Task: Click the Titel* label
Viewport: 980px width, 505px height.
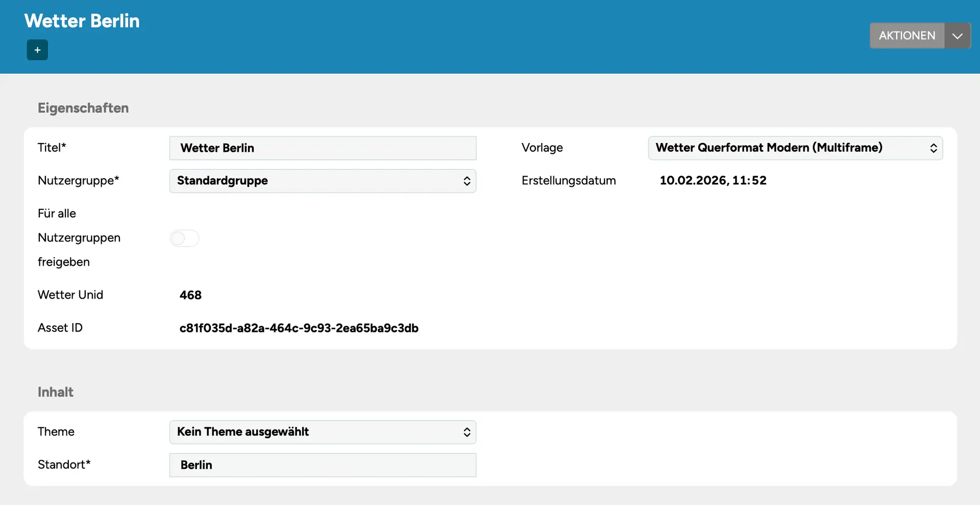Action: [x=52, y=148]
